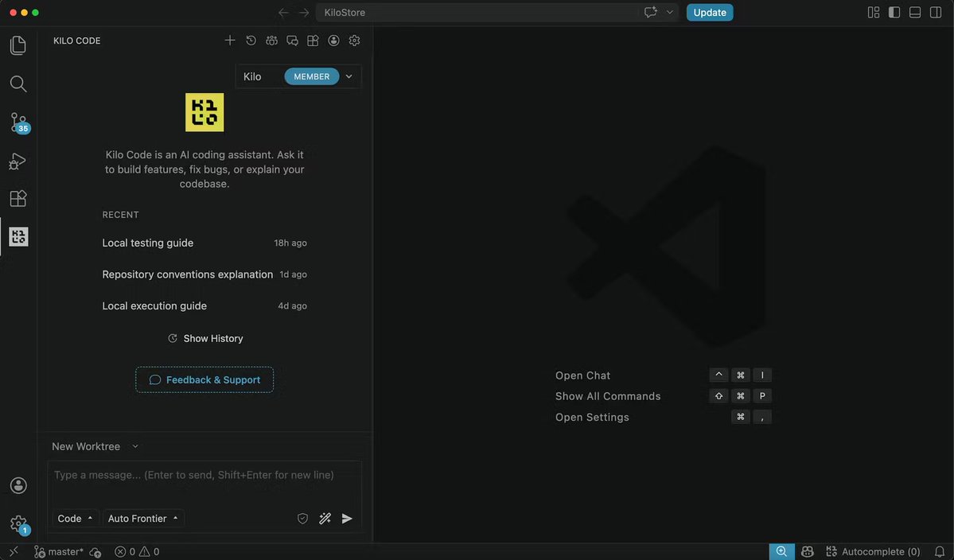Viewport: 954px width, 560px height.
Task: Click the message input field
Action: pos(204,484)
